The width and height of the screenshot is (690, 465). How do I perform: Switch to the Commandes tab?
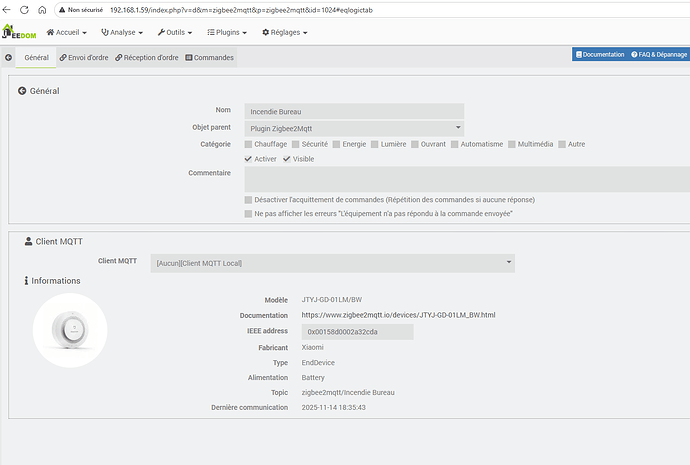click(x=209, y=58)
